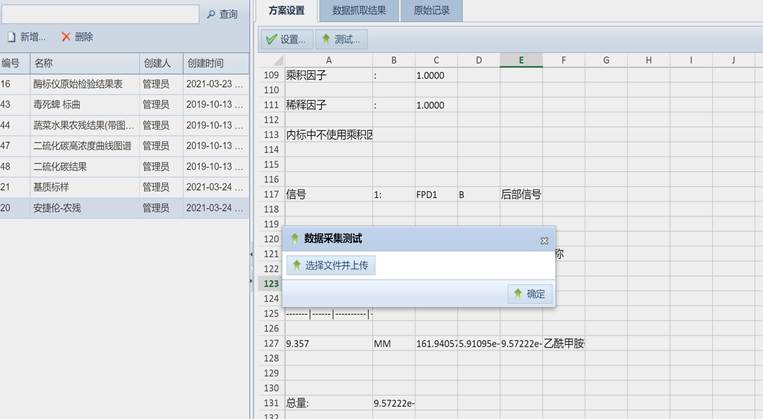Click the 测试 green arrow button
Image resolution: width=763 pixels, height=419 pixels.
pos(340,40)
